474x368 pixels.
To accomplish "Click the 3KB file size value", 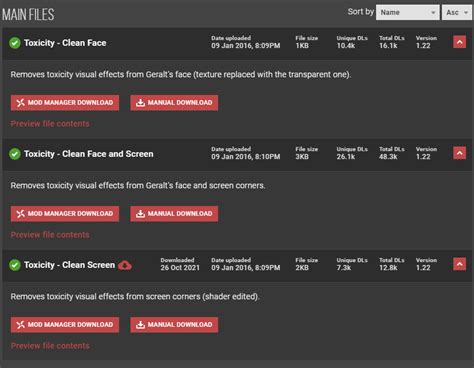I will pos(302,157).
